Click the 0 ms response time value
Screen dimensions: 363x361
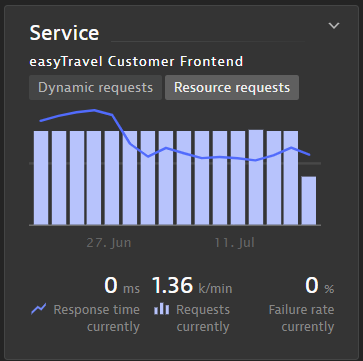[x=122, y=286]
